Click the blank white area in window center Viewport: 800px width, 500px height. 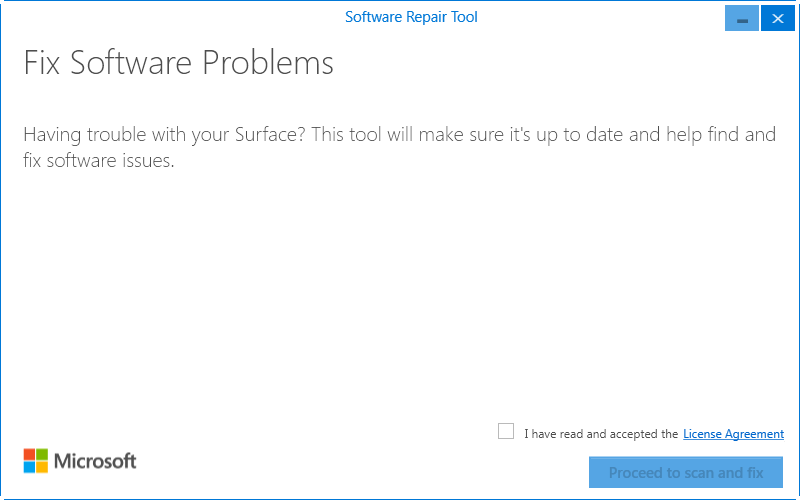tap(400, 300)
